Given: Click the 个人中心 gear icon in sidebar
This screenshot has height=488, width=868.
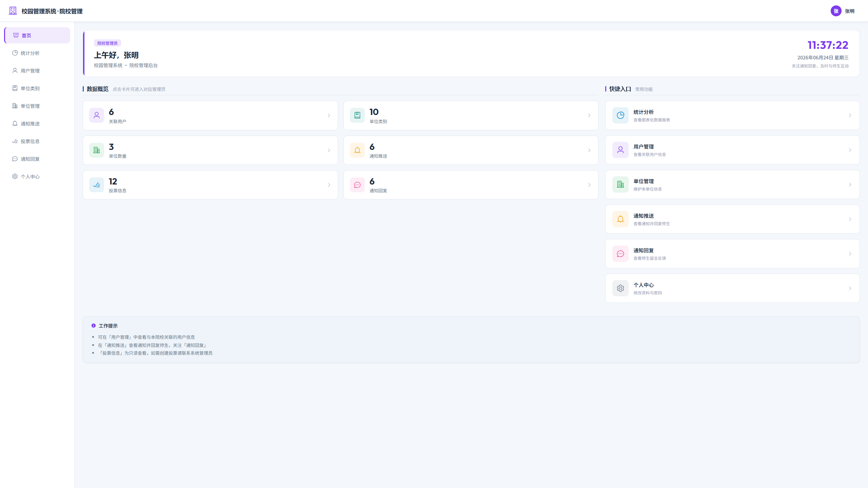Looking at the screenshot, I should (15, 176).
